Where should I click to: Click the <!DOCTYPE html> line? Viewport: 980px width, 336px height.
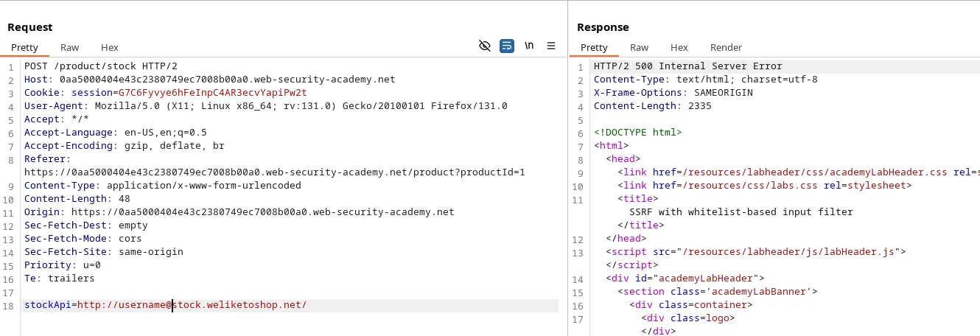638,133
